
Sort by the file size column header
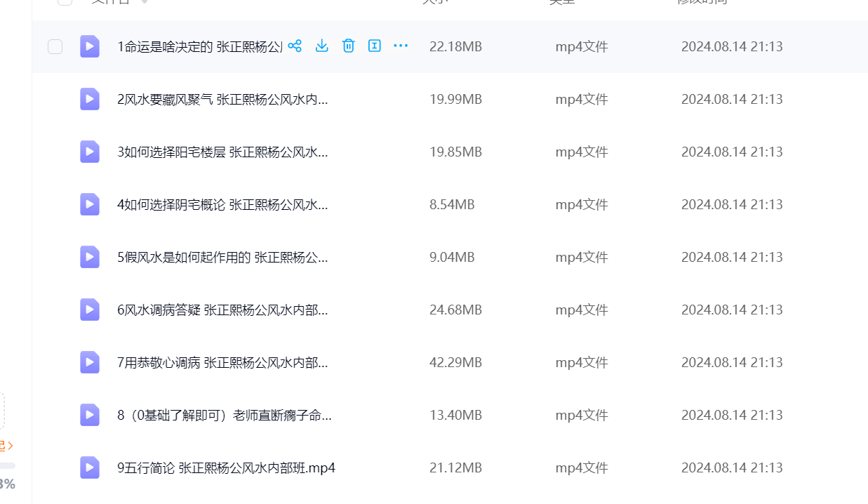(x=435, y=1)
